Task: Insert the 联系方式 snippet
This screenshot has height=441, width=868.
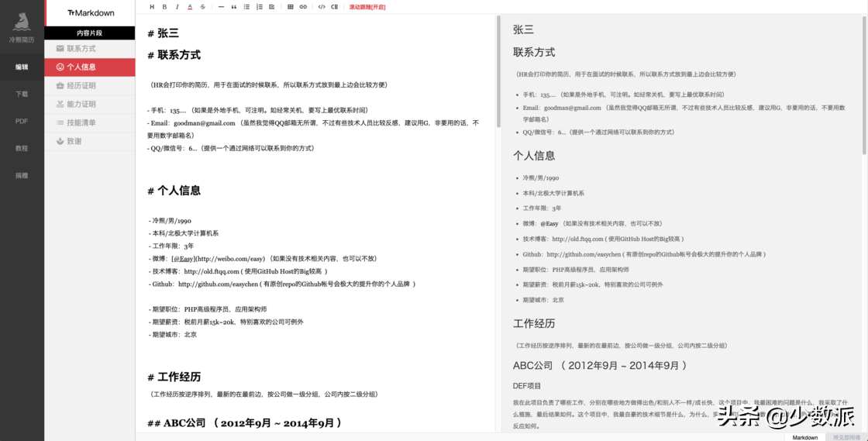Action: (90, 49)
